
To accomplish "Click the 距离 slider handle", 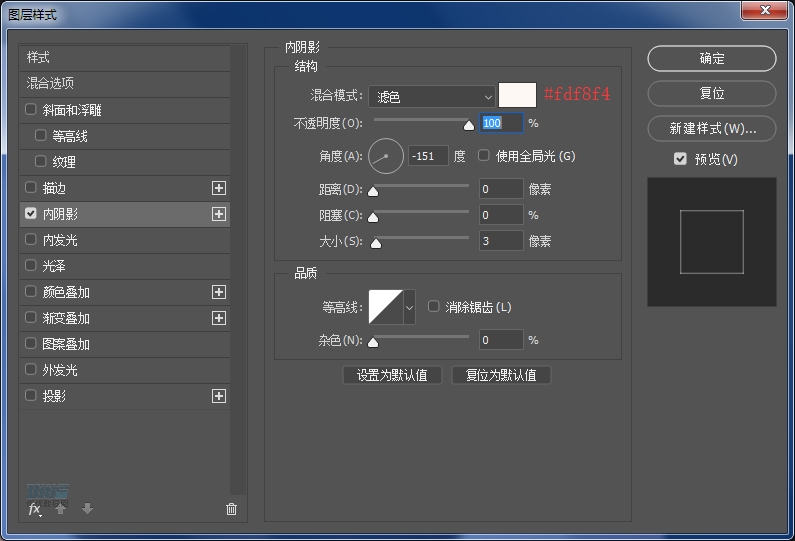I will pyautogui.click(x=373, y=191).
